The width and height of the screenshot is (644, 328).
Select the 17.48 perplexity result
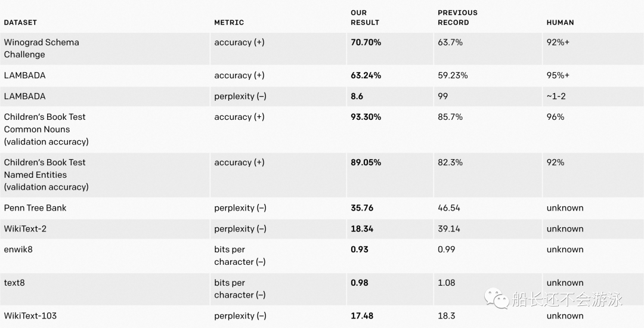[362, 316]
